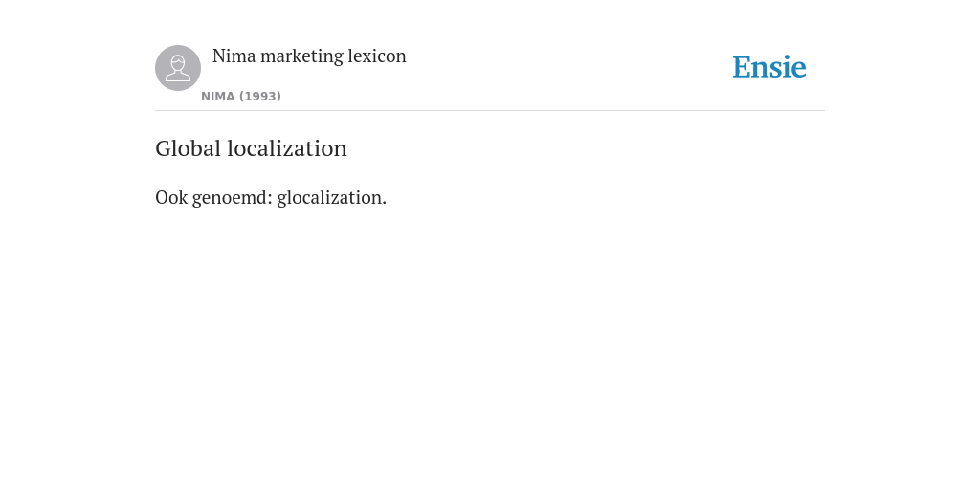This screenshot has height=490, width=980.
Task: Click the year (1993) beside NIMA
Action: point(260,97)
